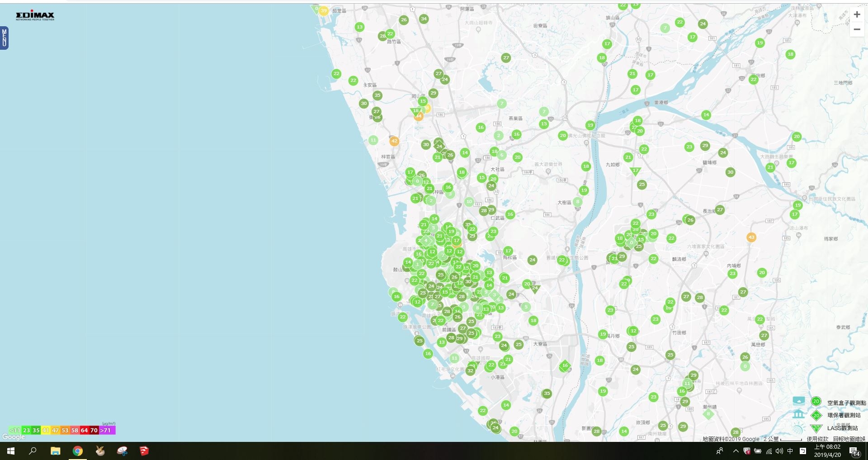Zoom out the map with minus button
This screenshot has height=460, width=868.
click(x=857, y=29)
